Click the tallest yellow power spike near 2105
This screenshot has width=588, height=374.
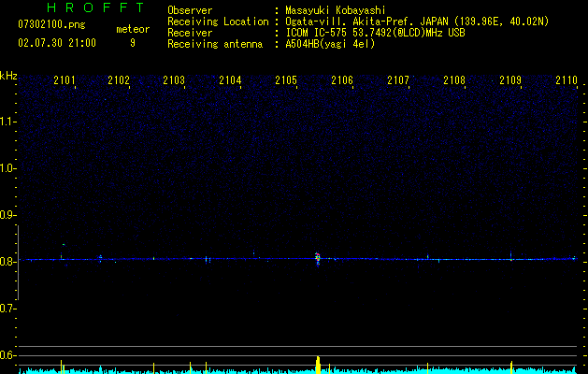318,365
